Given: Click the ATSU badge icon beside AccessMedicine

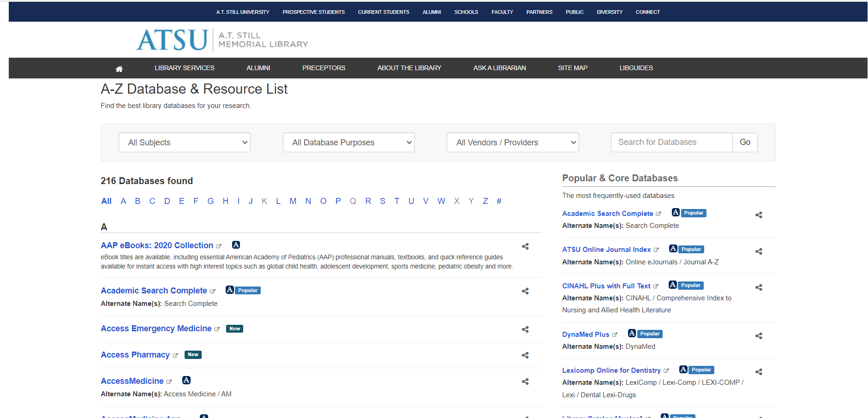Looking at the screenshot, I should coord(186,380).
